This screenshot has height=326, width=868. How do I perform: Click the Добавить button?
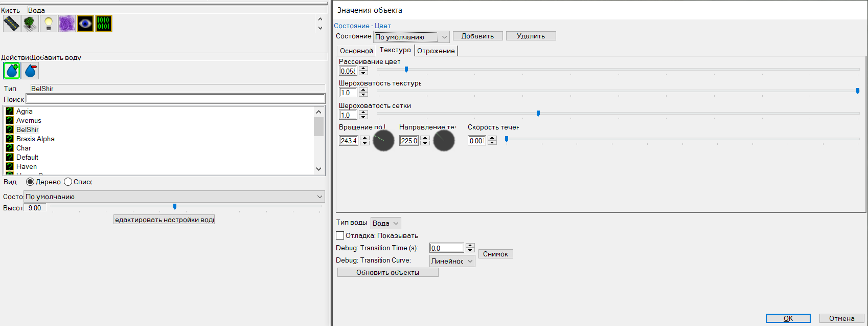(x=477, y=36)
